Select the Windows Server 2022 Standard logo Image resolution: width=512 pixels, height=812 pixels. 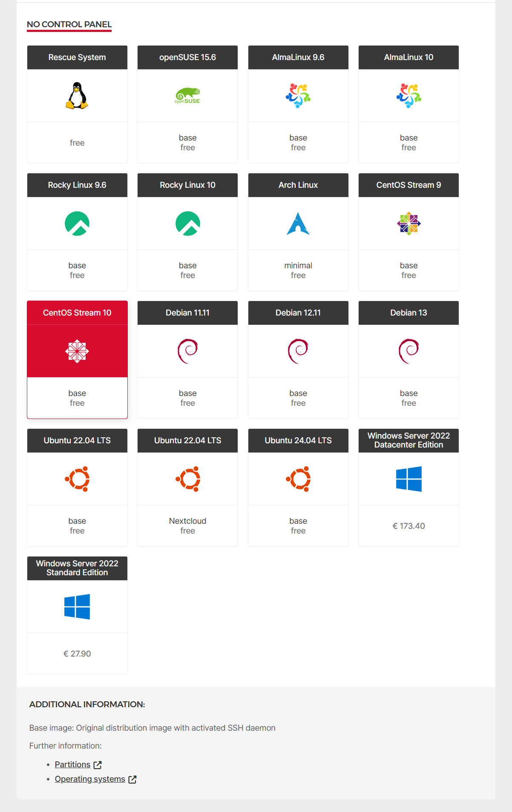click(x=77, y=607)
